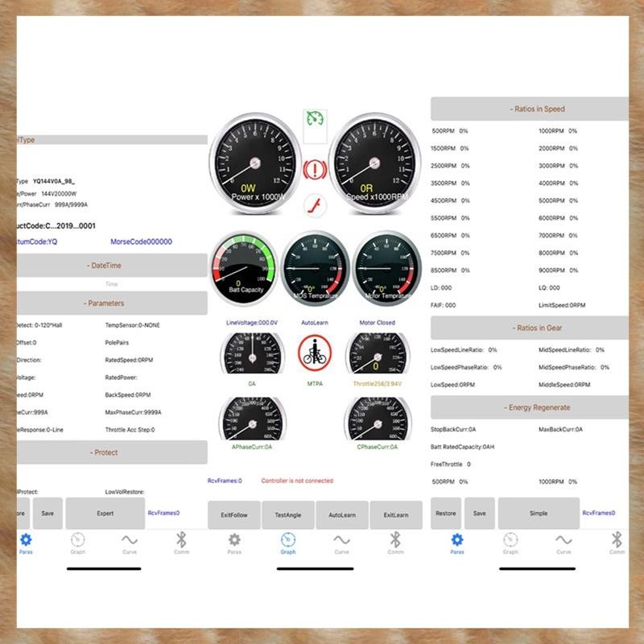The width and height of the screenshot is (644, 644).
Task: Expand the Energy Regenerate section header
Action: [x=530, y=407]
